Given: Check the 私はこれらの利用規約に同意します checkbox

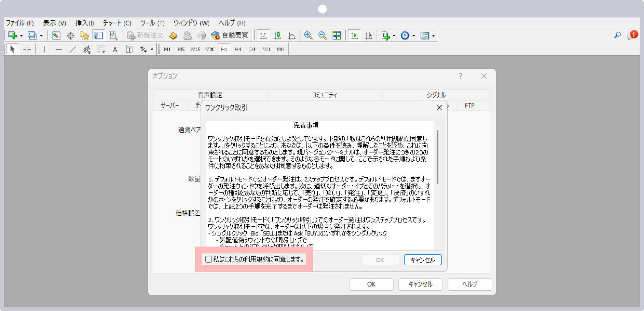Looking at the screenshot, I should (x=209, y=259).
